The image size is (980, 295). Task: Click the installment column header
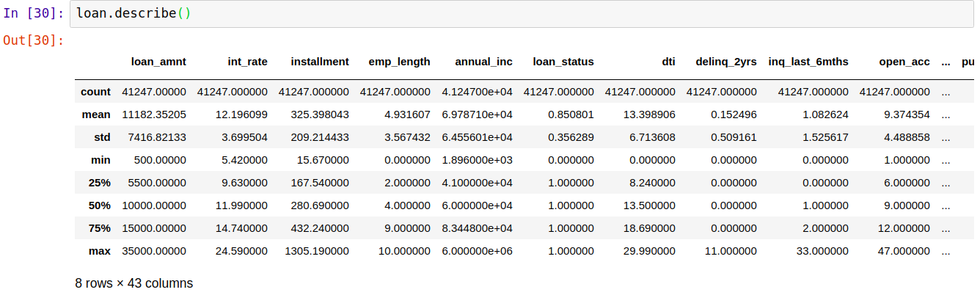coord(320,62)
